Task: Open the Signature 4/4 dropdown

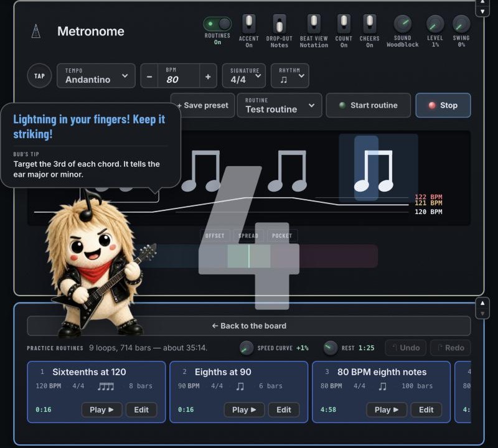Action: point(244,75)
